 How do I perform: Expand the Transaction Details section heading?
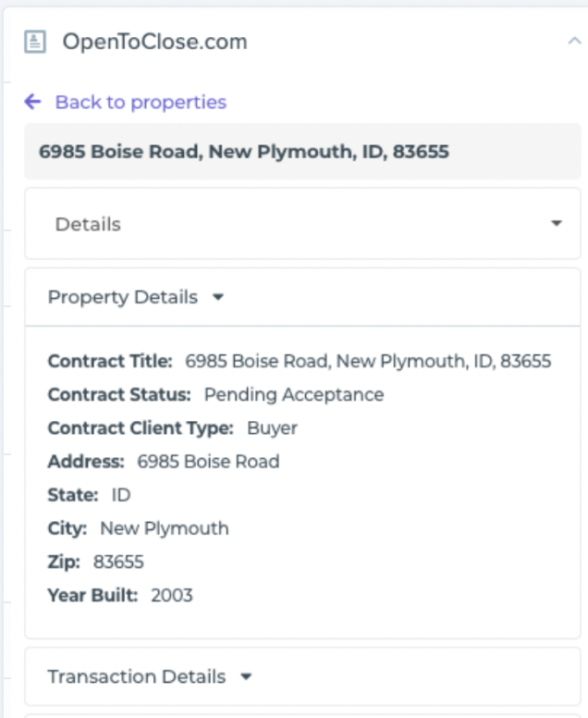(136, 676)
